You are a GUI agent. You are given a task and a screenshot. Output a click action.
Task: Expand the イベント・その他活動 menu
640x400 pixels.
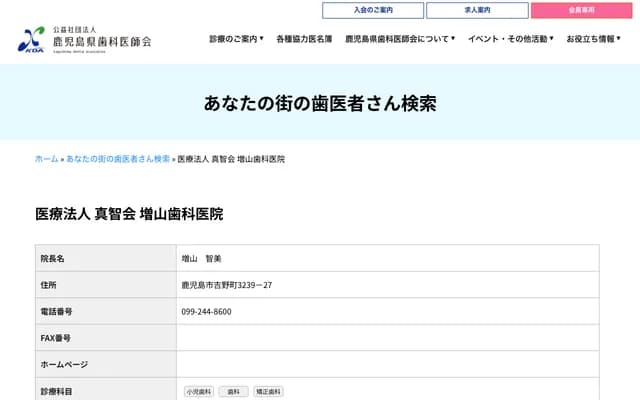(x=511, y=39)
